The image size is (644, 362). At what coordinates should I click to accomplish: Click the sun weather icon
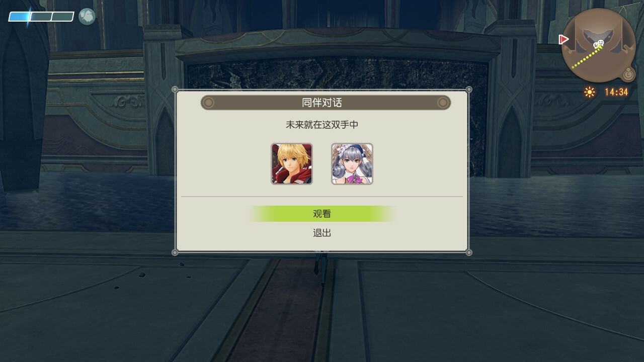point(590,92)
